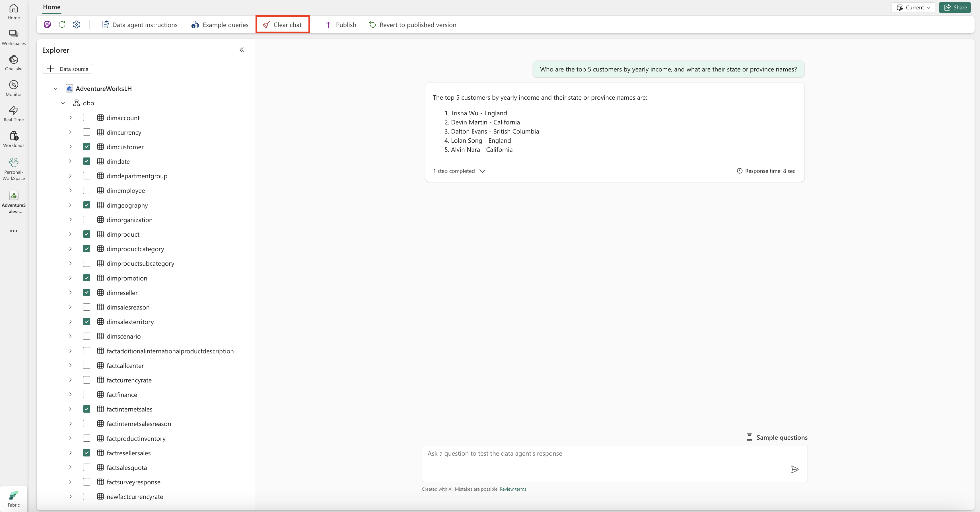Click the AdventureWorksLH lakehouse icon
Viewport: 980px width, 512px height.
coord(69,89)
